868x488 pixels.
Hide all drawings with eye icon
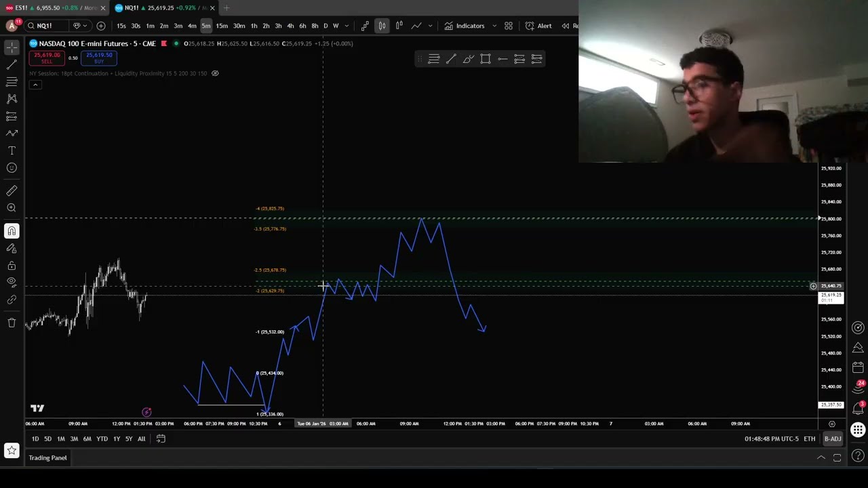(12, 282)
